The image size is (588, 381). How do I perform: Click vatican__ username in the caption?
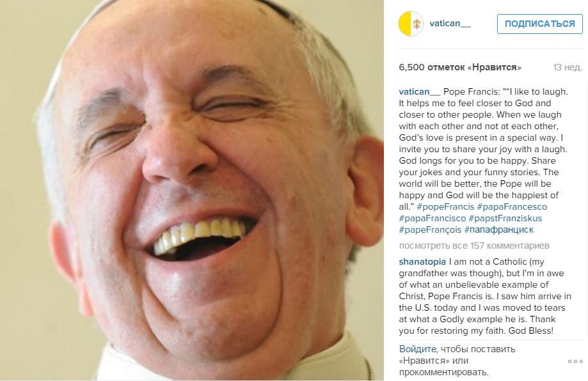click(x=420, y=92)
